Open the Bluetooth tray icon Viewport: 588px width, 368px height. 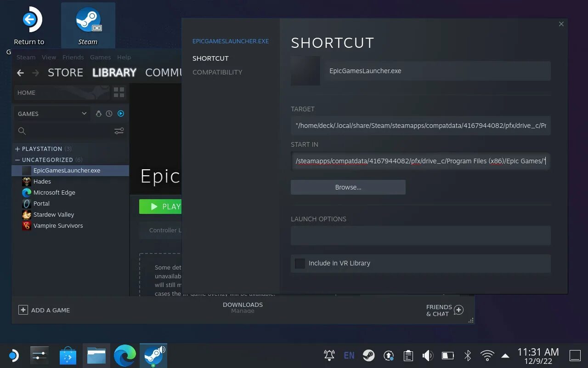point(468,355)
